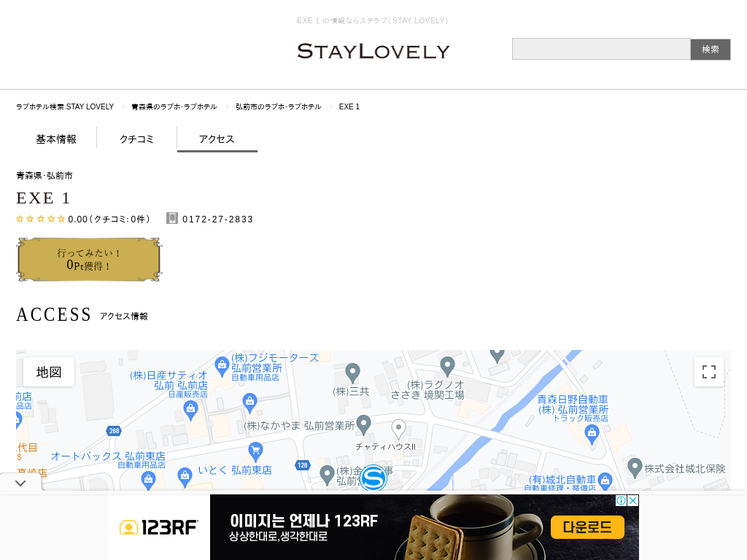Click the 検索 search button

pyautogui.click(x=711, y=50)
